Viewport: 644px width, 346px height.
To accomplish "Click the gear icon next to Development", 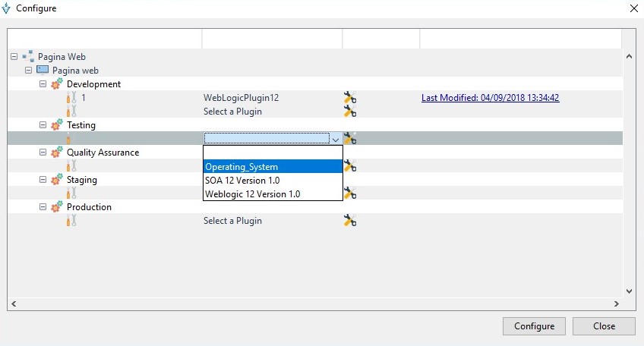I will coord(57,84).
